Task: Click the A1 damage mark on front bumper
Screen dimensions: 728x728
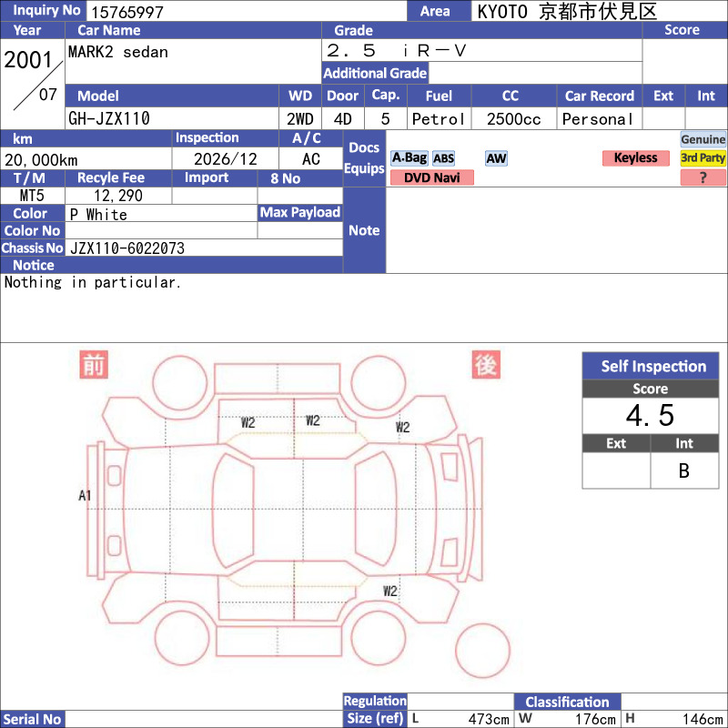Action: tap(85, 495)
